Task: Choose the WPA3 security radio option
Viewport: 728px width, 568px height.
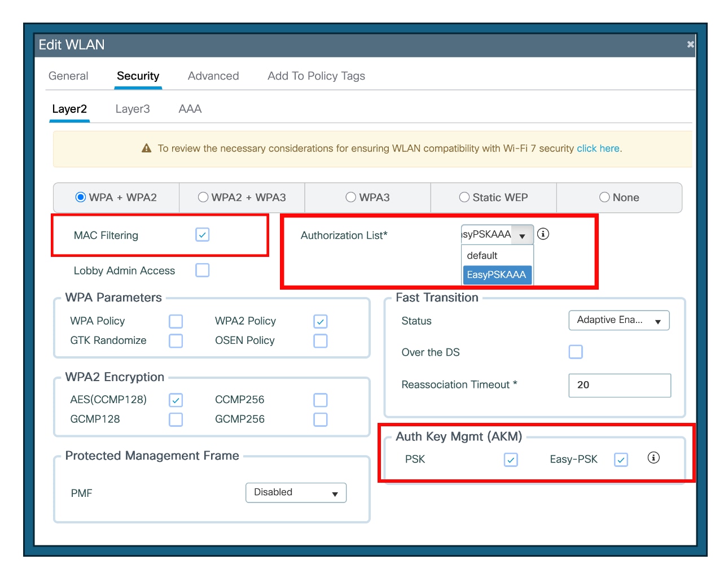Action: pos(351,197)
